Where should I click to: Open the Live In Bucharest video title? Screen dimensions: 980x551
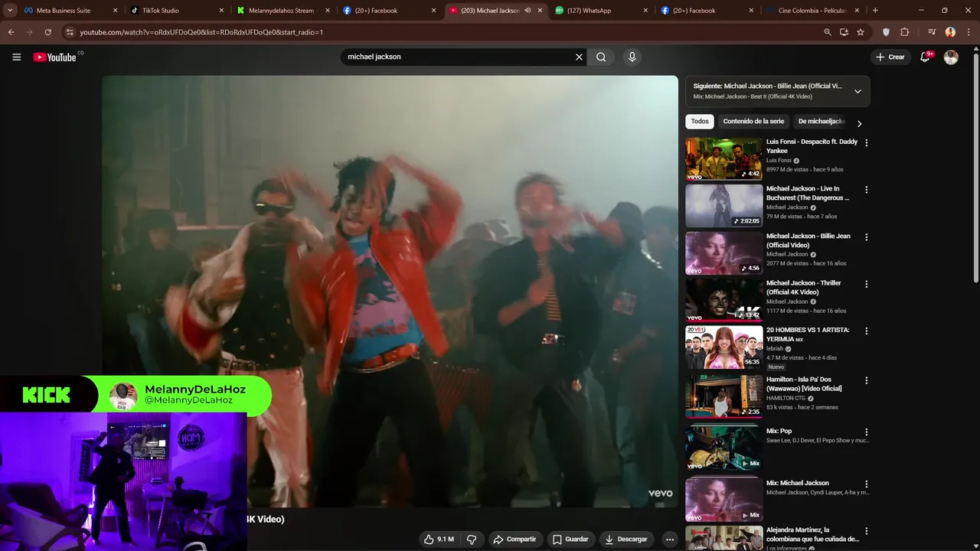point(808,193)
